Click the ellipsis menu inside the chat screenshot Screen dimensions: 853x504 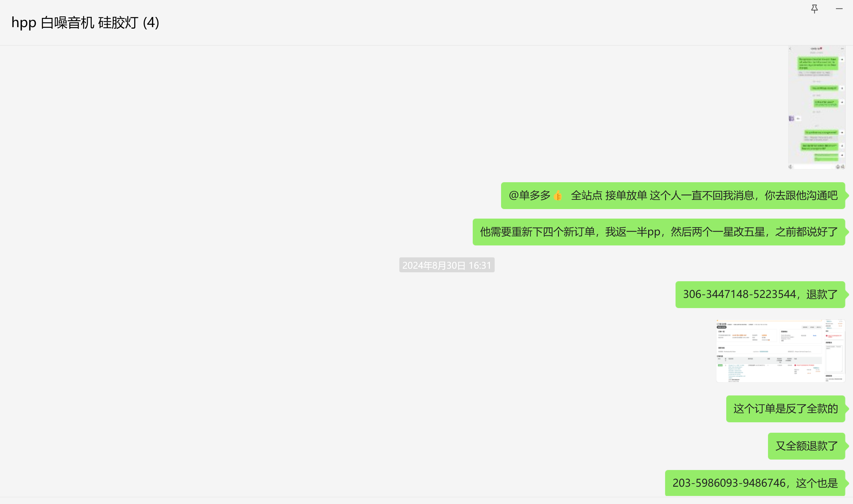[x=842, y=48]
